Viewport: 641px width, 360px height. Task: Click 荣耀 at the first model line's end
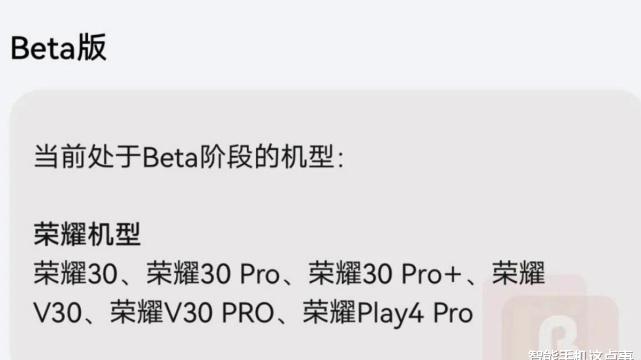coord(518,273)
